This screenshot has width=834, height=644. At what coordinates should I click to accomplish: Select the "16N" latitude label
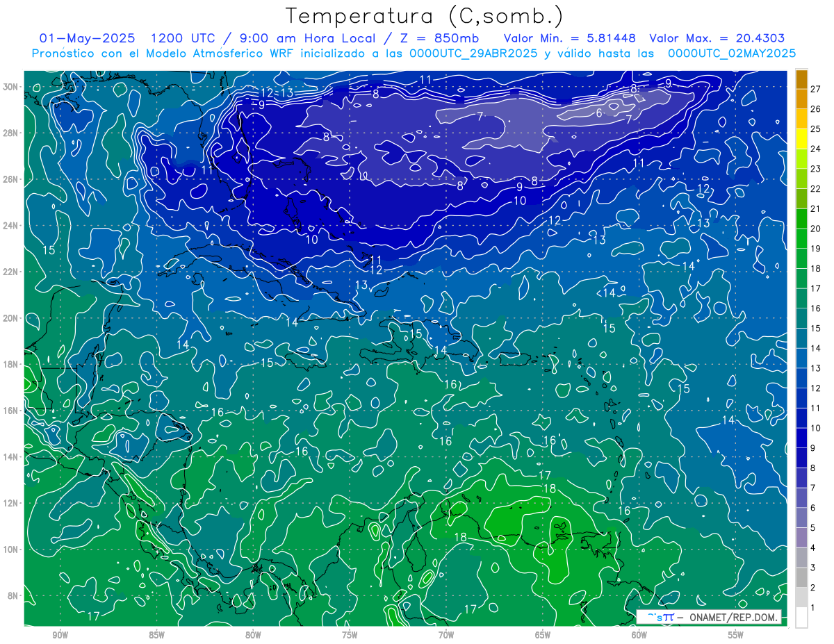tap(11, 411)
